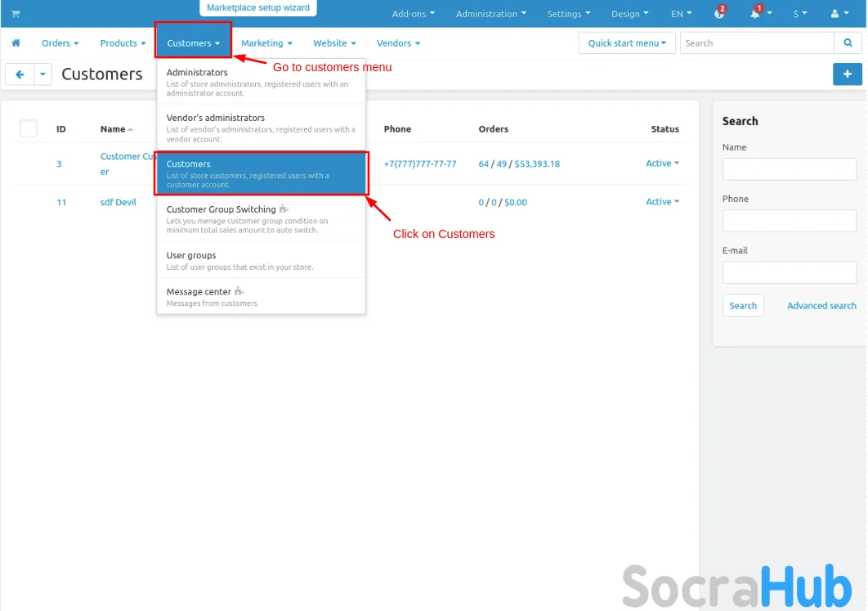Image resolution: width=868 pixels, height=611 pixels.
Task: Click the magnifier search icon button
Action: (847, 43)
